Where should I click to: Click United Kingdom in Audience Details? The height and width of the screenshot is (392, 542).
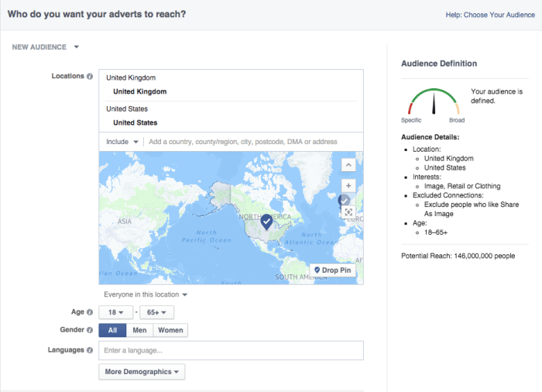pyautogui.click(x=448, y=159)
